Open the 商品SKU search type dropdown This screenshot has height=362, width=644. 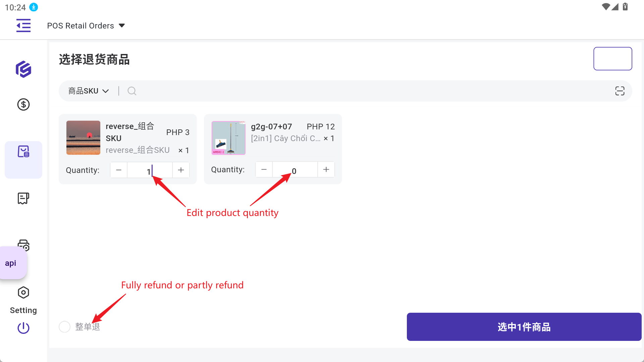pos(89,91)
